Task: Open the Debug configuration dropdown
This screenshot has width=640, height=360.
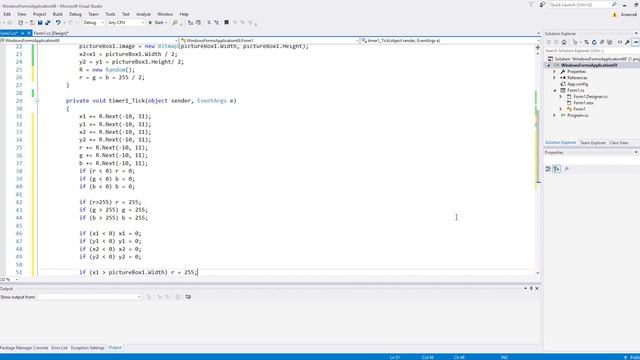Action: click(x=93, y=23)
